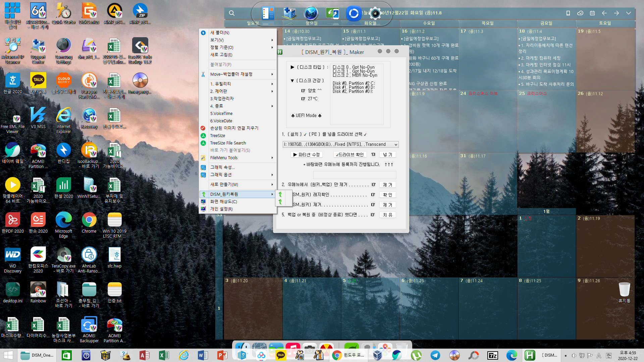Open EaseUS Todo Backup shortcut
This screenshot has width=644, height=362.
[140, 50]
